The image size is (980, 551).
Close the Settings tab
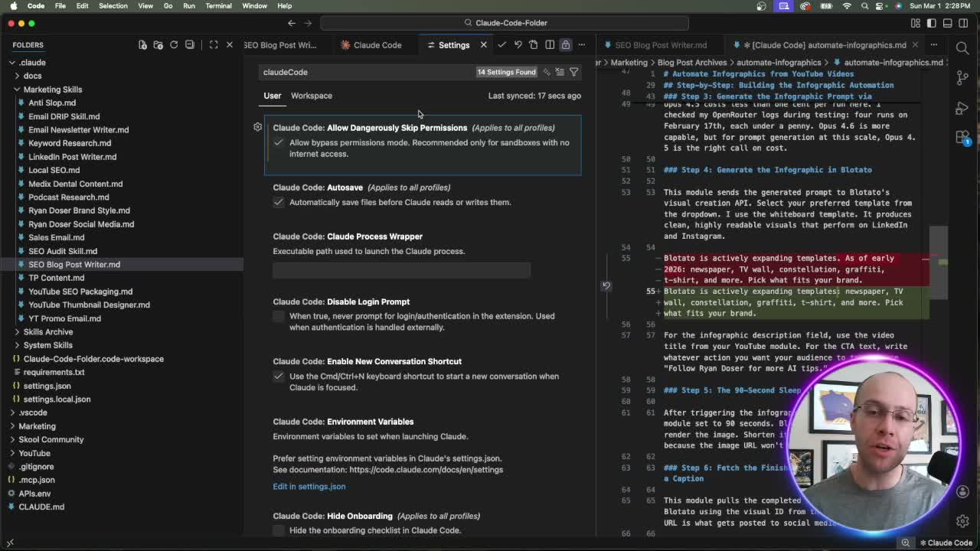coord(483,45)
